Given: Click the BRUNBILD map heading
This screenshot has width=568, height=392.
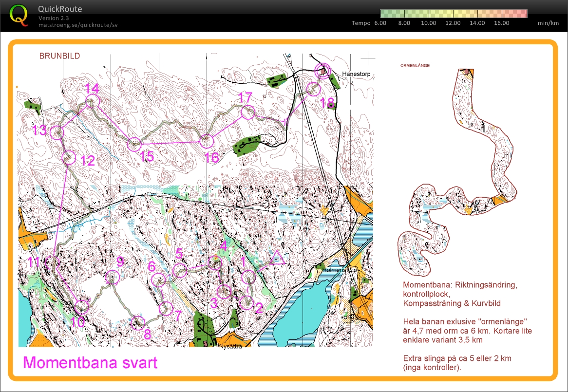Looking at the screenshot, I should [x=60, y=56].
